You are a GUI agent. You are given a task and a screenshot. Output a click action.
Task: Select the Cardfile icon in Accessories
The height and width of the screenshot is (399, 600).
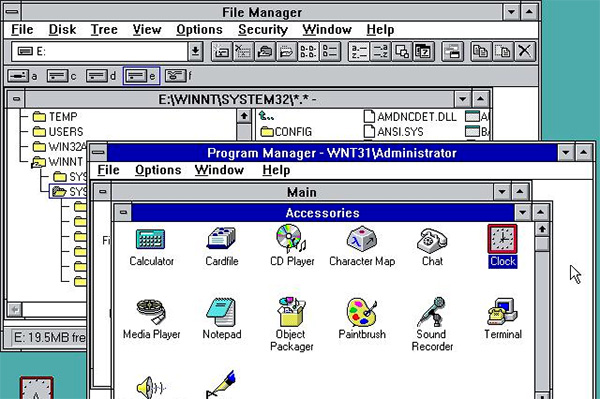pyautogui.click(x=221, y=238)
